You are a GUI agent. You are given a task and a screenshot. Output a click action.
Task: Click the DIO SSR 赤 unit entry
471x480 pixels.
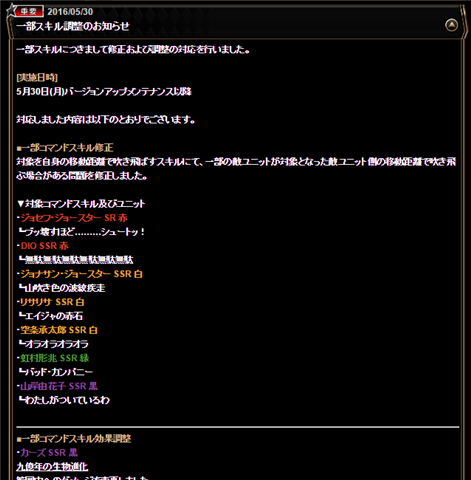(x=44, y=246)
